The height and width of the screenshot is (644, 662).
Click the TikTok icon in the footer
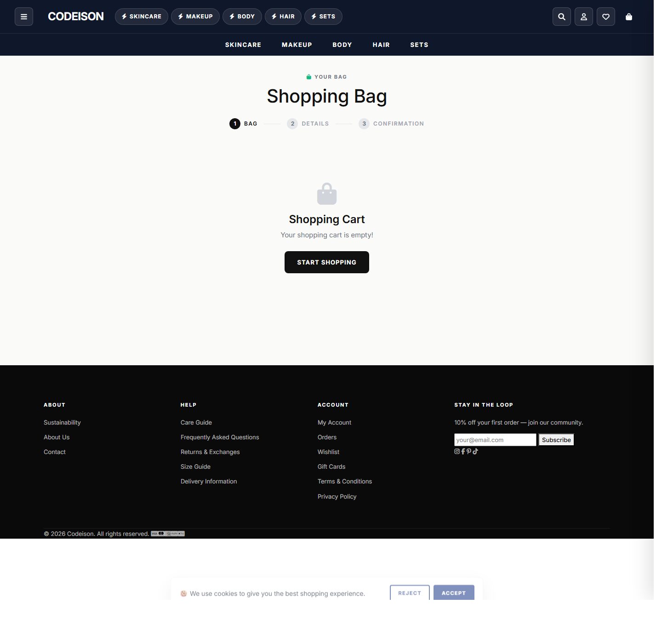475,451
